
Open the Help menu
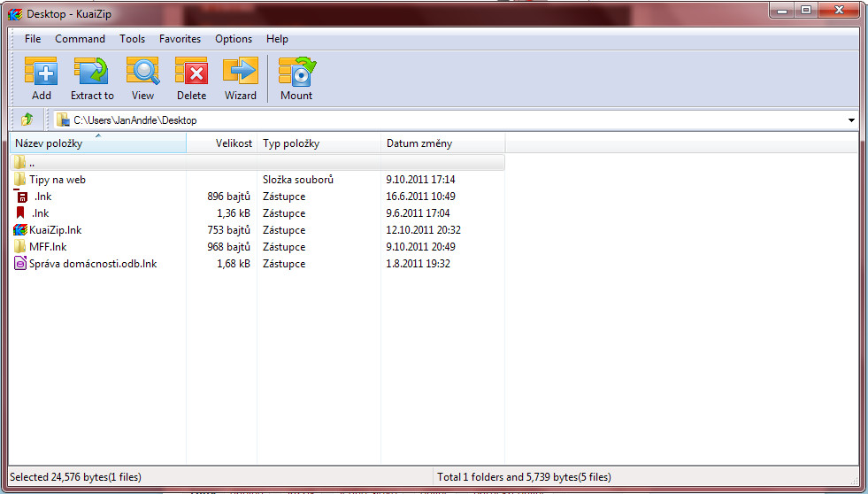click(x=277, y=39)
